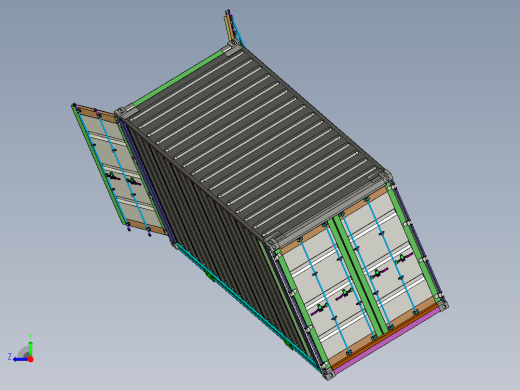The width and height of the screenshot is (520, 390).
Task: Select the green center post between the front doors
Action: pos(357,277)
